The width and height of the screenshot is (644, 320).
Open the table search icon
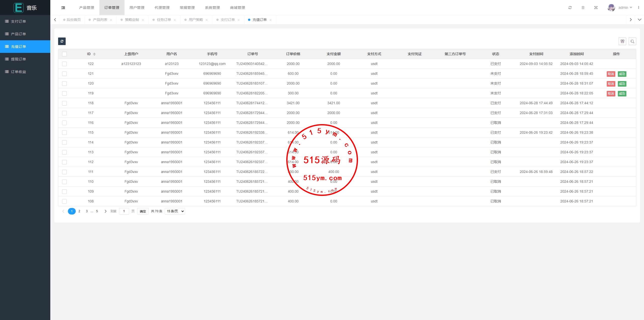[632, 41]
